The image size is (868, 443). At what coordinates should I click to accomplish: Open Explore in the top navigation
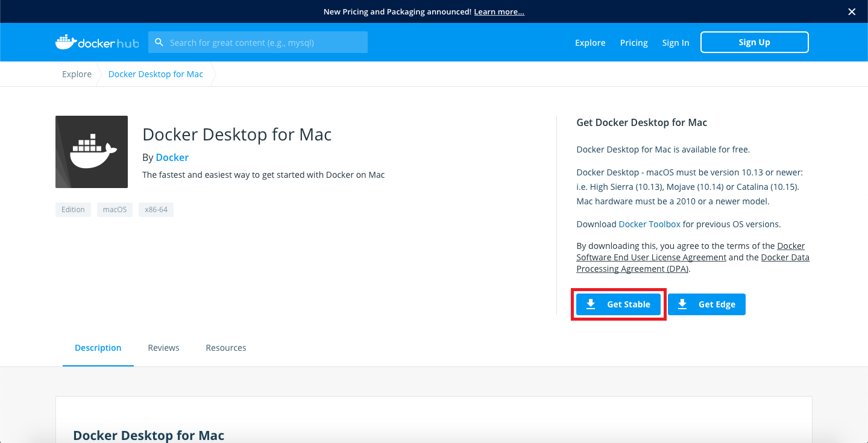[x=590, y=43]
